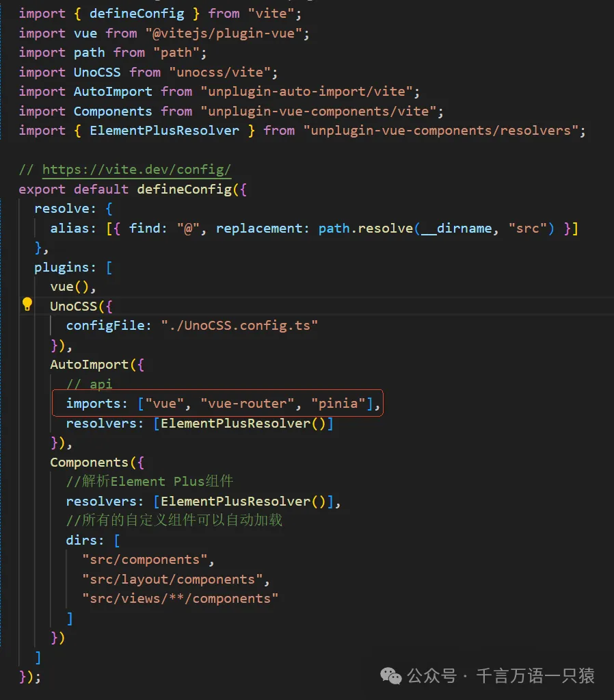Click the "./UnoCSS.config.ts" config file path
Screen dimensions: 614x700
pos(240,325)
